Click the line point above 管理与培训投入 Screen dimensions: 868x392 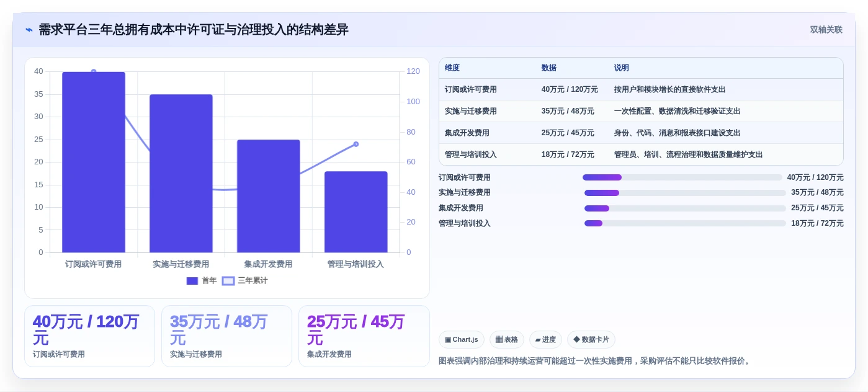pos(356,144)
